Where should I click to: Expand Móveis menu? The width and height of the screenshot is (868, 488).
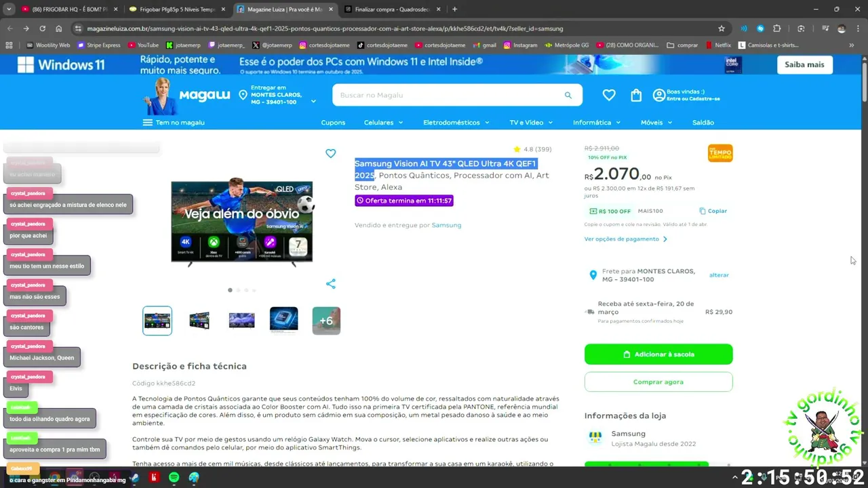[x=656, y=123]
